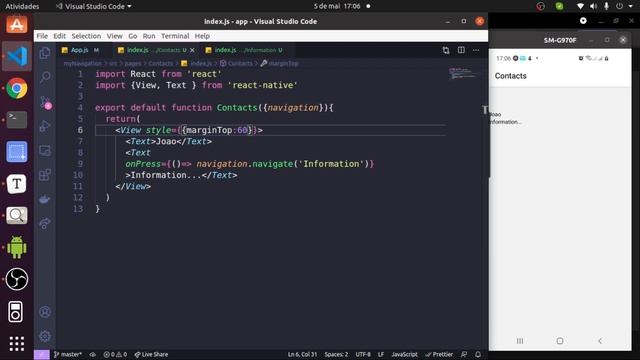Click the code minimap
640x360 pixels.
coord(463,73)
